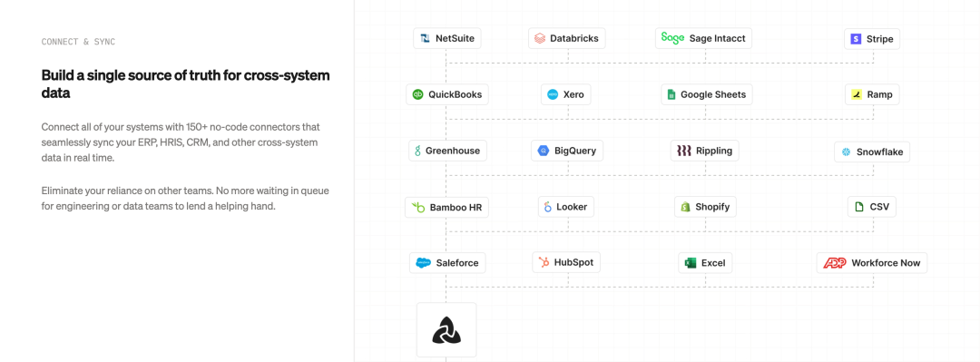
Task: Select the Snowflake connector chip
Action: click(872, 152)
